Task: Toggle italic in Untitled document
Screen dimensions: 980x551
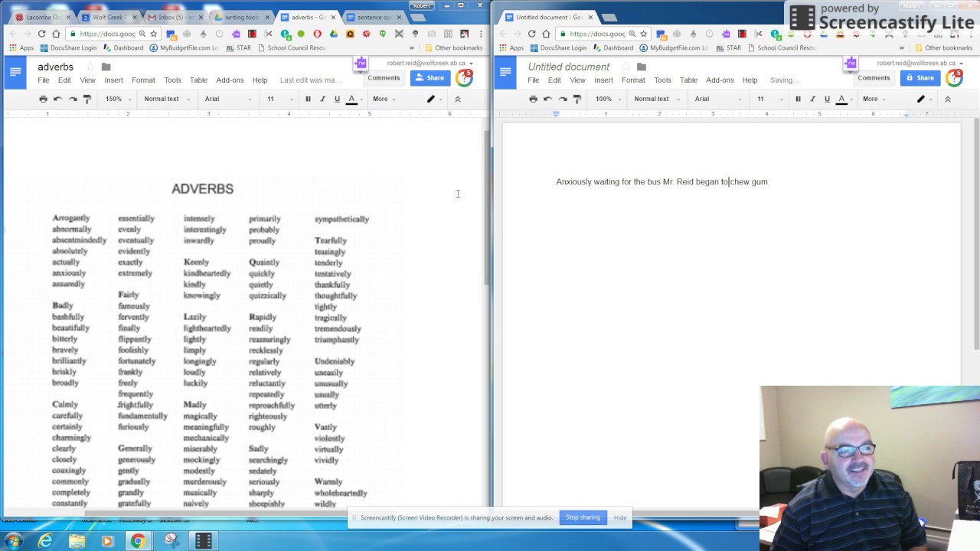Action: tap(812, 99)
